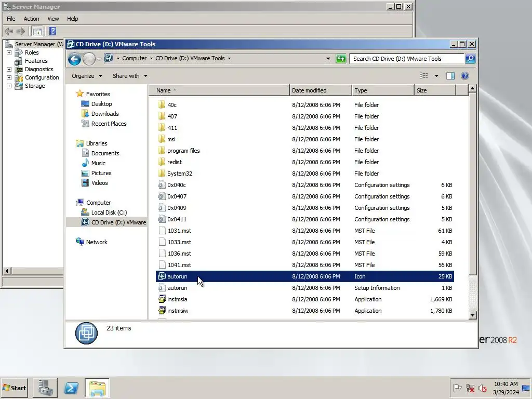Select the 1041.mst file
This screenshot has width=532, height=399.
pyautogui.click(x=179, y=265)
